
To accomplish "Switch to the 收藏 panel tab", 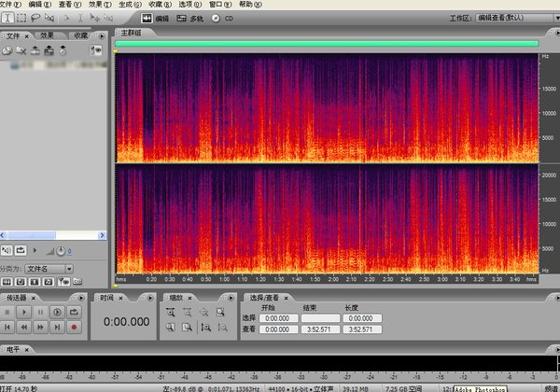I will [80, 35].
